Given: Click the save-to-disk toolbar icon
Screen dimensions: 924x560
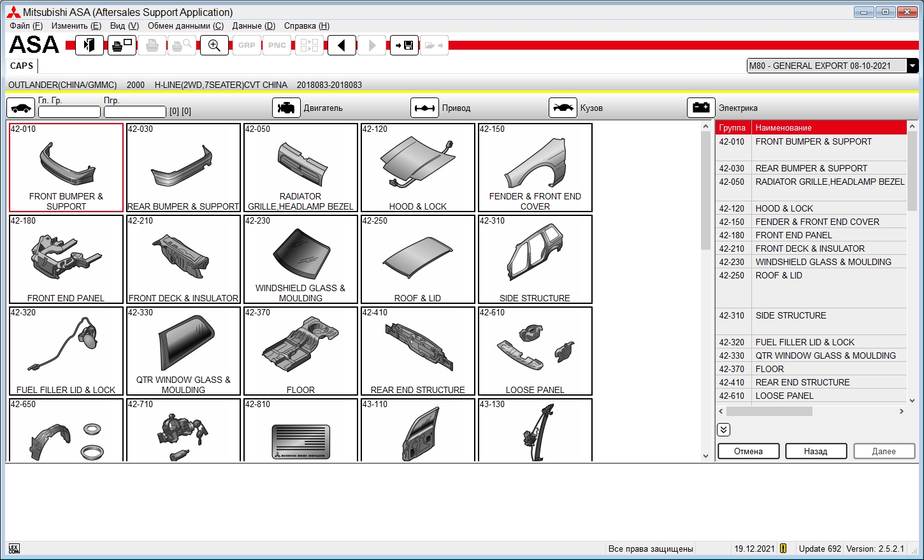Looking at the screenshot, I should click(404, 45).
